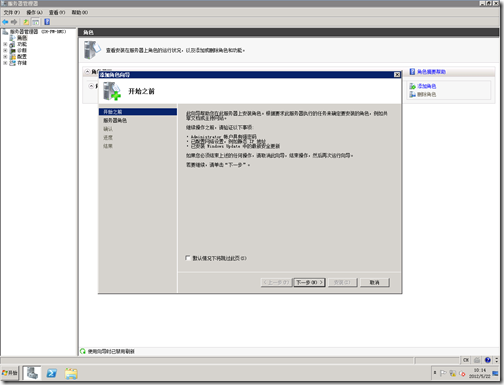Click the 结果 step text in the wizard
This screenshot has height=385, width=504.
tap(108, 146)
